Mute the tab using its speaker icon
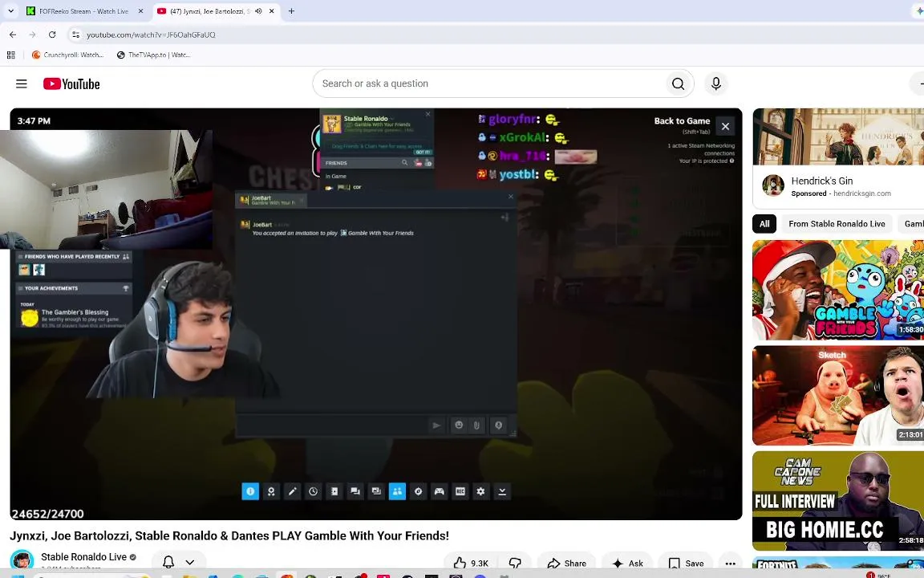This screenshot has width=924, height=578. coord(258,11)
